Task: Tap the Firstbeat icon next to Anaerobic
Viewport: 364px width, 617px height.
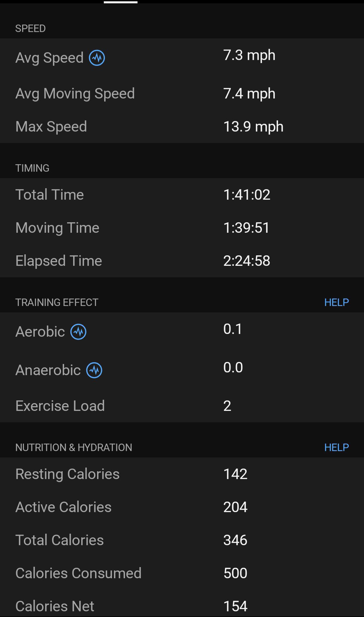Action: (94, 370)
